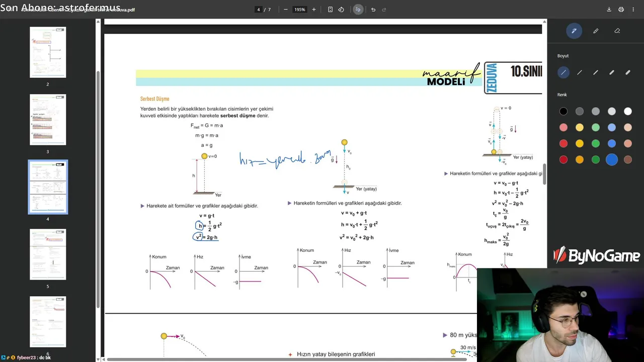644x362 pixels.
Task: Pick the dark green color swatch
Action: [596, 160]
